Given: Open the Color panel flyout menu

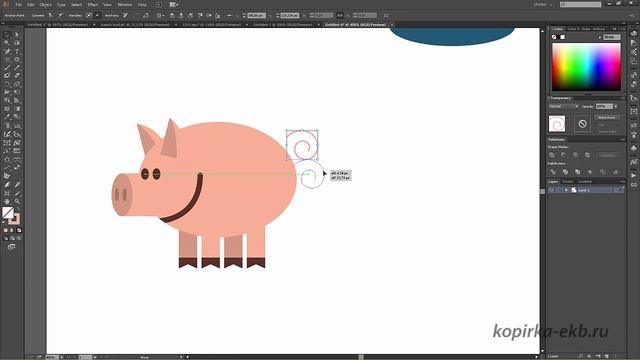Looking at the screenshot, I should coord(622,29).
